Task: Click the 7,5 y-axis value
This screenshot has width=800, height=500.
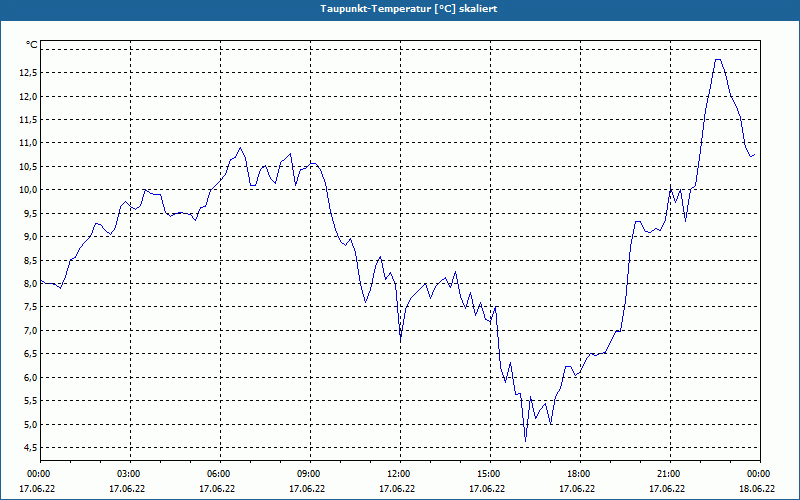Action: pos(30,307)
